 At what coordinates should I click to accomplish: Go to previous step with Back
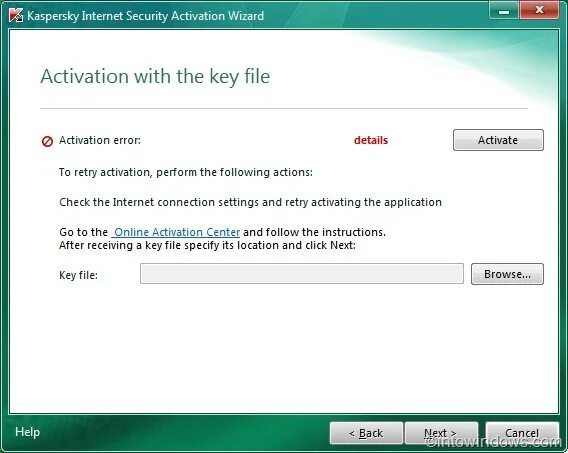coord(366,433)
